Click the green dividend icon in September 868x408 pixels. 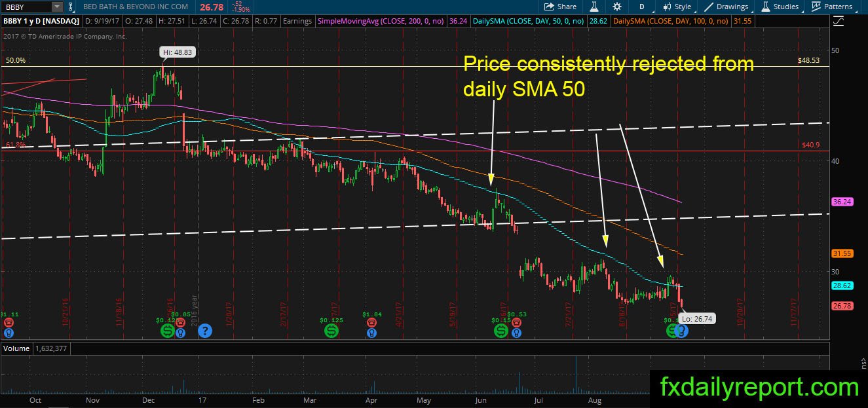click(672, 331)
